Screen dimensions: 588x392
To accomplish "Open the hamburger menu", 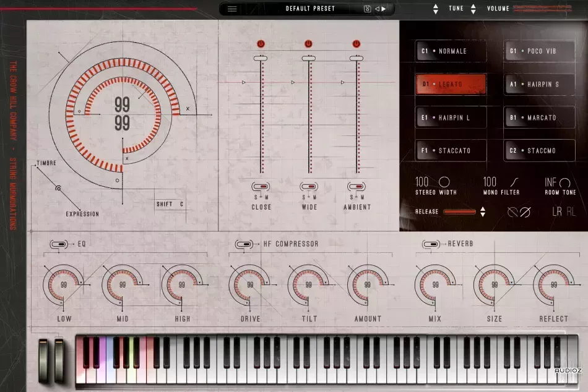I will [x=231, y=8].
